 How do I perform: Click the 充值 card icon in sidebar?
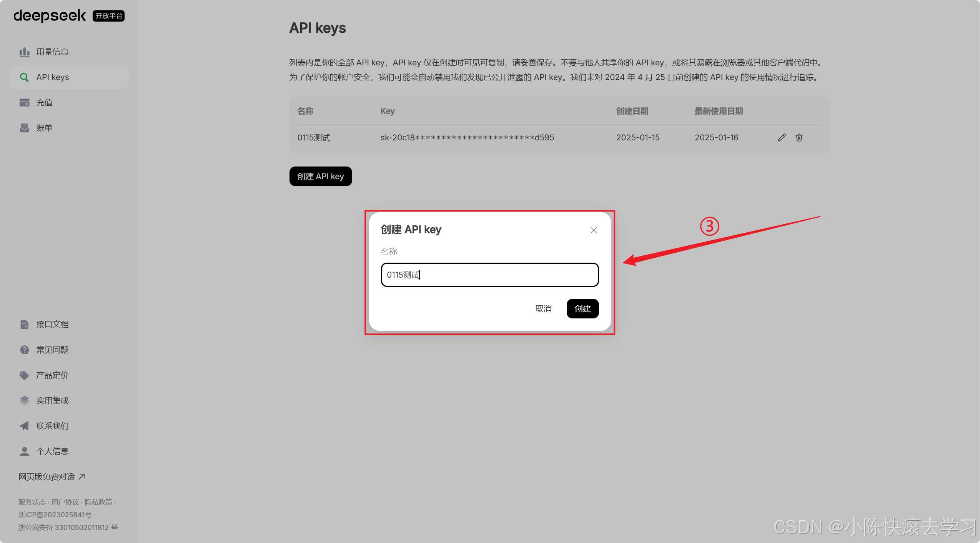pos(24,103)
